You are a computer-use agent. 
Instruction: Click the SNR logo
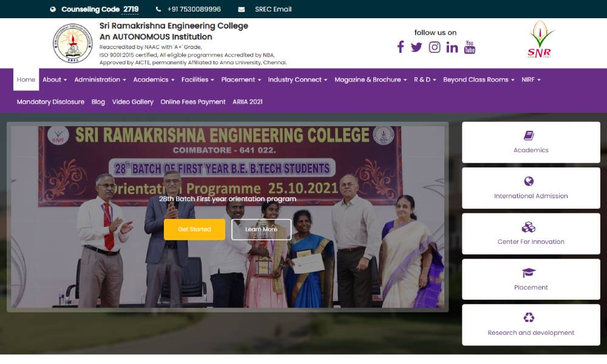pyautogui.click(x=539, y=40)
